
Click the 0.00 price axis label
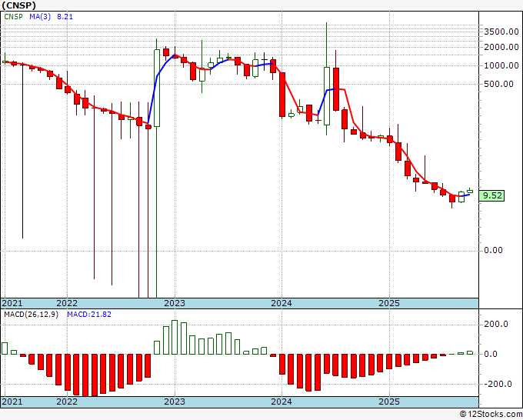pos(493,250)
